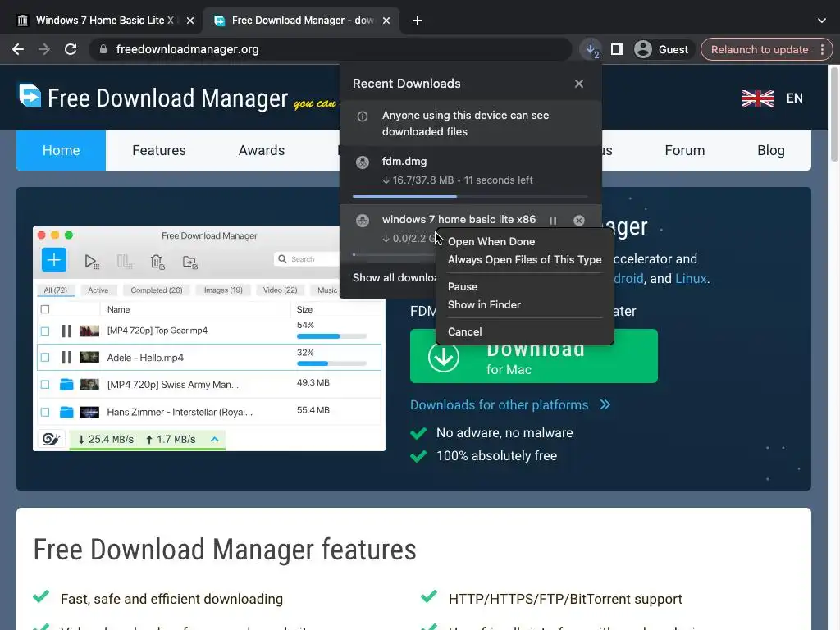This screenshot has width=840, height=630.
Task: Follow the Linux link
Action: (691, 279)
